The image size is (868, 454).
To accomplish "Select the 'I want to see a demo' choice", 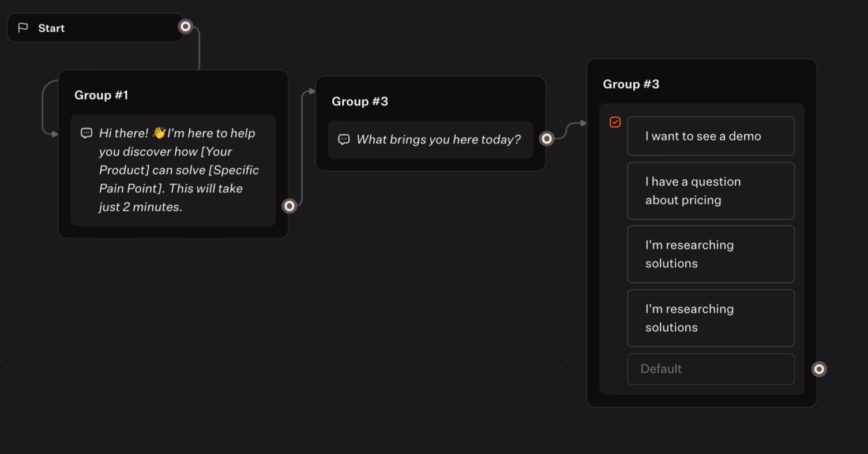I will [711, 136].
